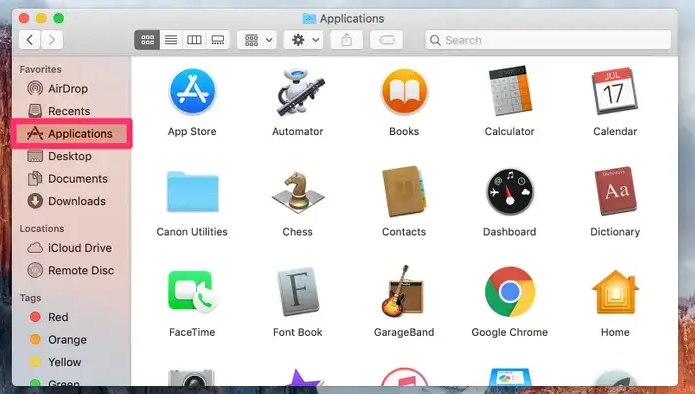
Task: Click the Share toolbar button
Action: point(347,40)
